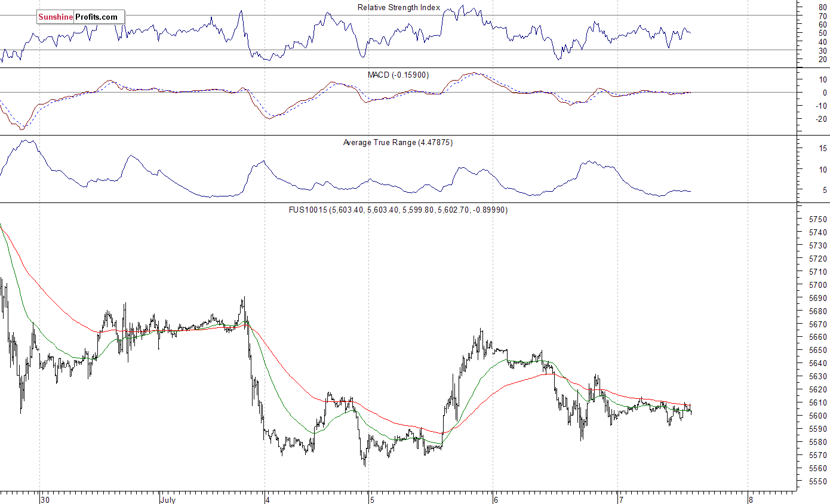
Task: Click the RSI axis value 80
Action: (823, 7)
